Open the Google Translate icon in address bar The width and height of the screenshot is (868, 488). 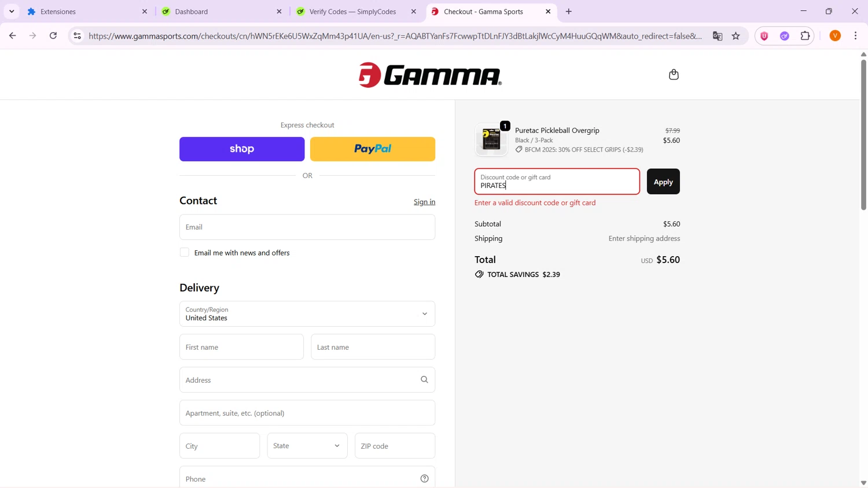click(x=718, y=36)
